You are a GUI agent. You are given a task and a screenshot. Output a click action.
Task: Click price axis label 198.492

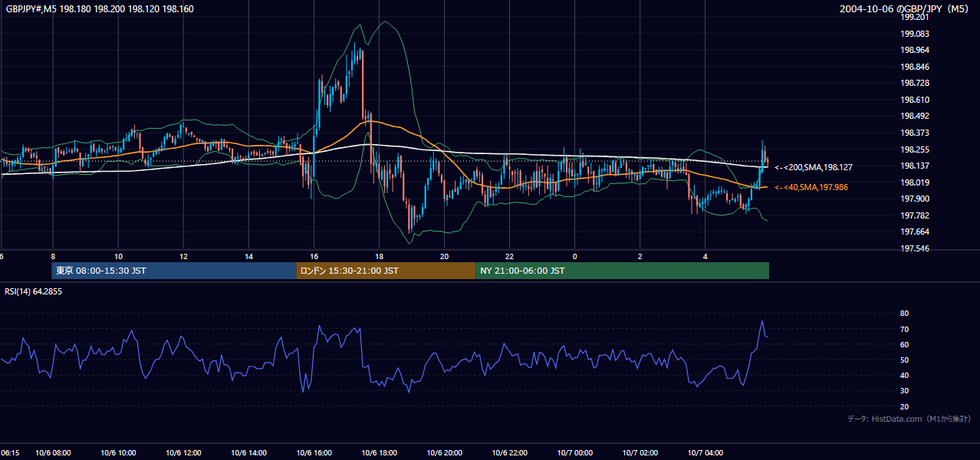coord(914,117)
